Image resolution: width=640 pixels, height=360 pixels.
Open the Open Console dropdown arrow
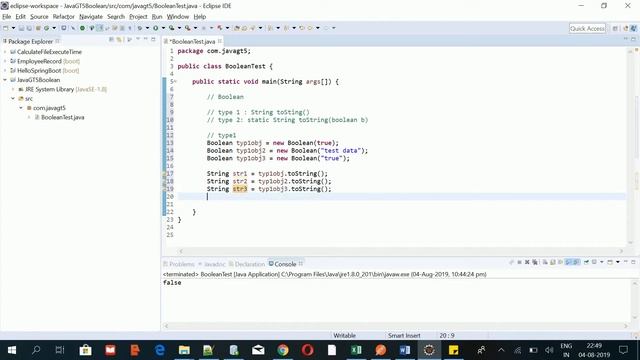618,262
